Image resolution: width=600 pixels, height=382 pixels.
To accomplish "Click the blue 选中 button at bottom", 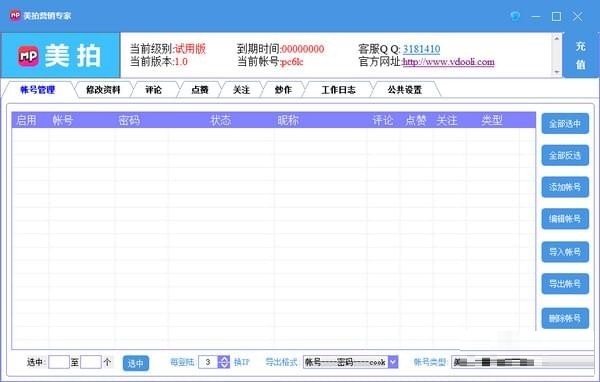I will [135, 363].
